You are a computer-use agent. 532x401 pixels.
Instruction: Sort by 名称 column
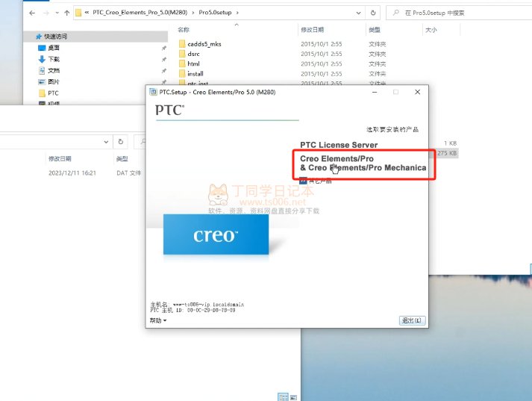(x=184, y=30)
